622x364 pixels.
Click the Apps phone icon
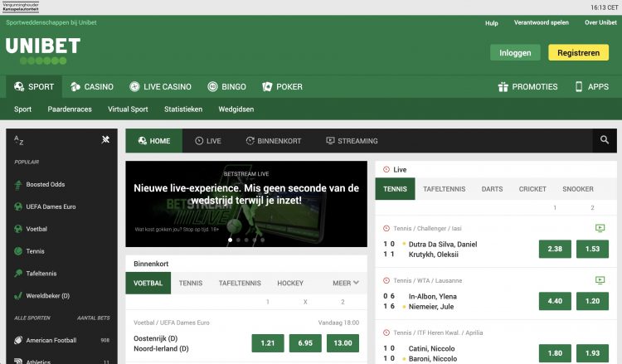(x=579, y=86)
